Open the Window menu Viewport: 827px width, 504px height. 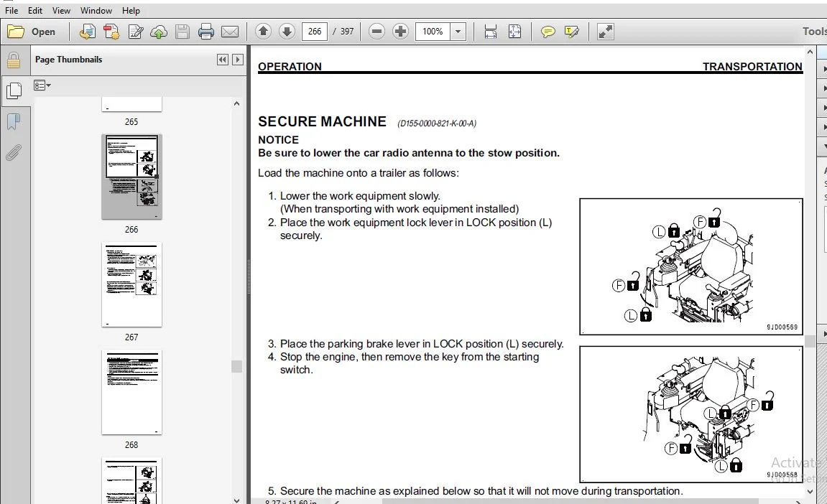tap(96, 11)
